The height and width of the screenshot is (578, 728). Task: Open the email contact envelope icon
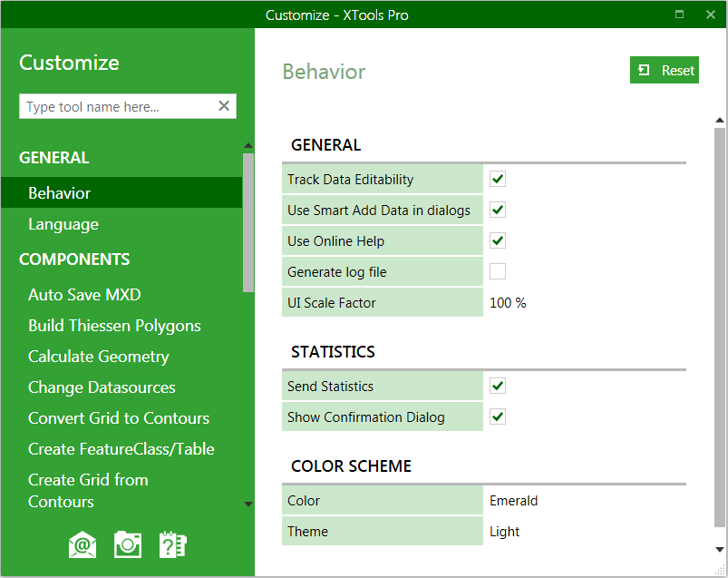coord(83,544)
